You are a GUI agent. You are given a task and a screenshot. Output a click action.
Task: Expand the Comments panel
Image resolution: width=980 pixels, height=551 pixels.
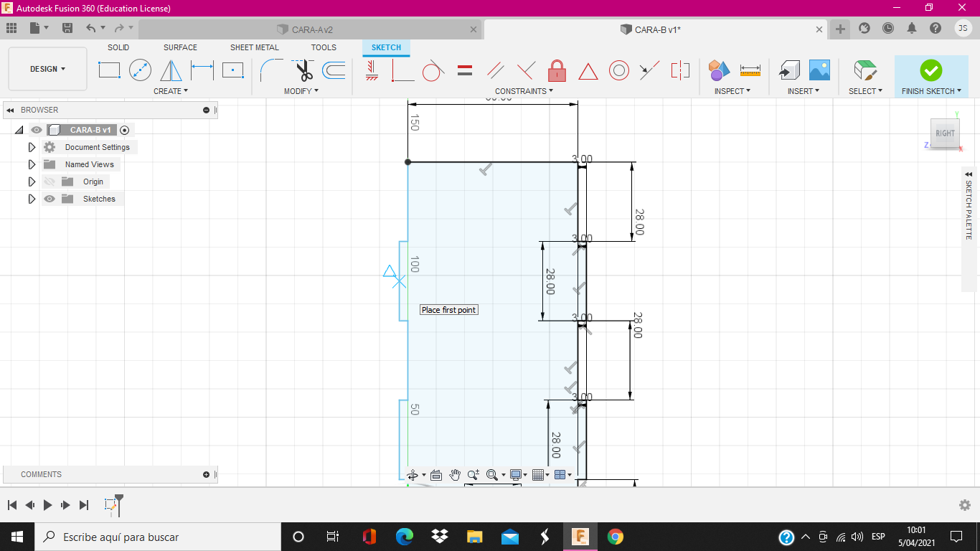click(206, 474)
